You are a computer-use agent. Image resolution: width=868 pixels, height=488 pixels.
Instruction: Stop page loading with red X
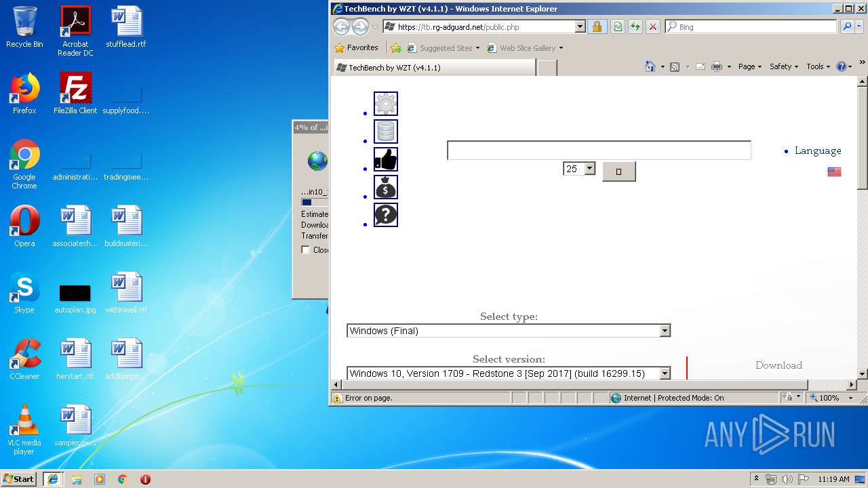tap(653, 26)
